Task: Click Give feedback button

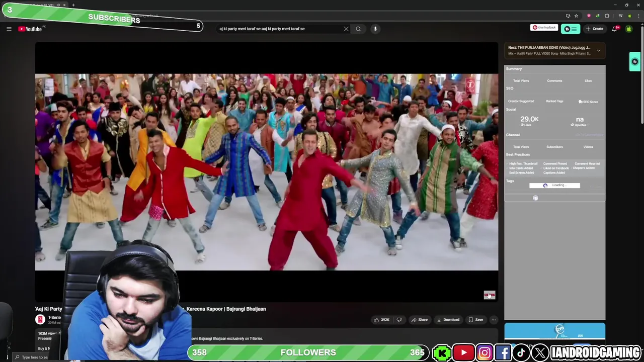Action: coord(544,28)
